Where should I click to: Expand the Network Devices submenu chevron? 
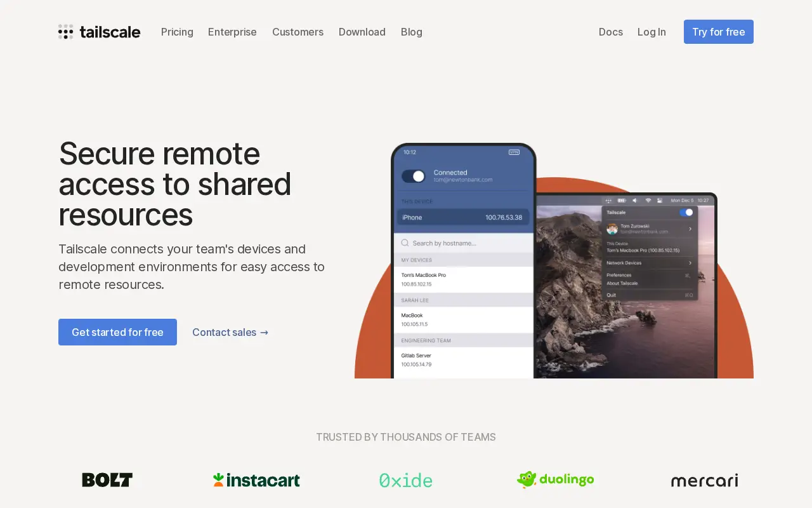tap(690, 263)
